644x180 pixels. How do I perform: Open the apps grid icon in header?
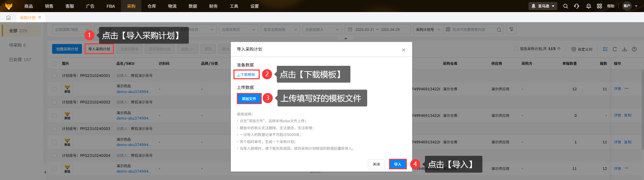point(599,6)
